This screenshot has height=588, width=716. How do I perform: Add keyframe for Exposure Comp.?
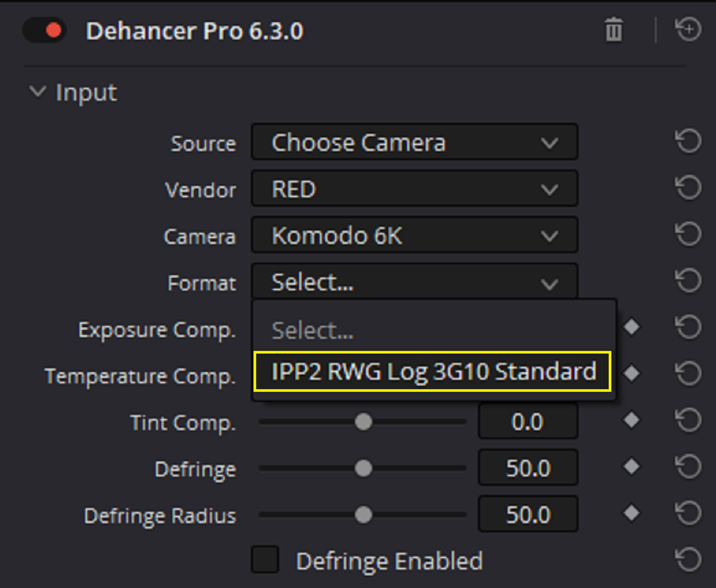pyautogui.click(x=631, y=327)
